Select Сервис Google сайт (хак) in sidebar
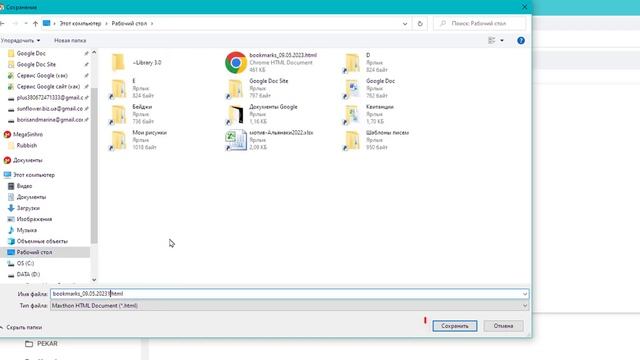640x360 pixels. [x=48, y=87]
